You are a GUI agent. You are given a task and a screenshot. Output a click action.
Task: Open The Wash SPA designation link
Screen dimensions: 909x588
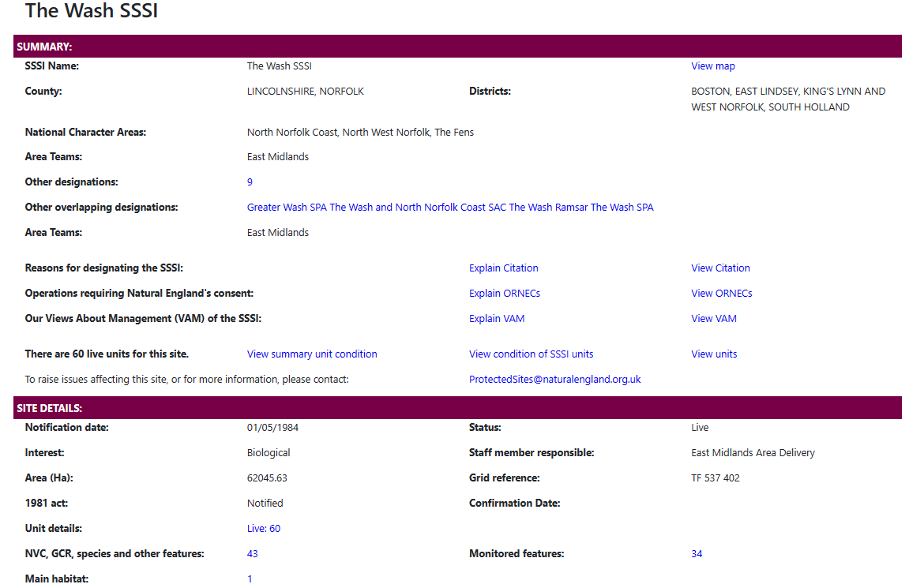[622, 208]
